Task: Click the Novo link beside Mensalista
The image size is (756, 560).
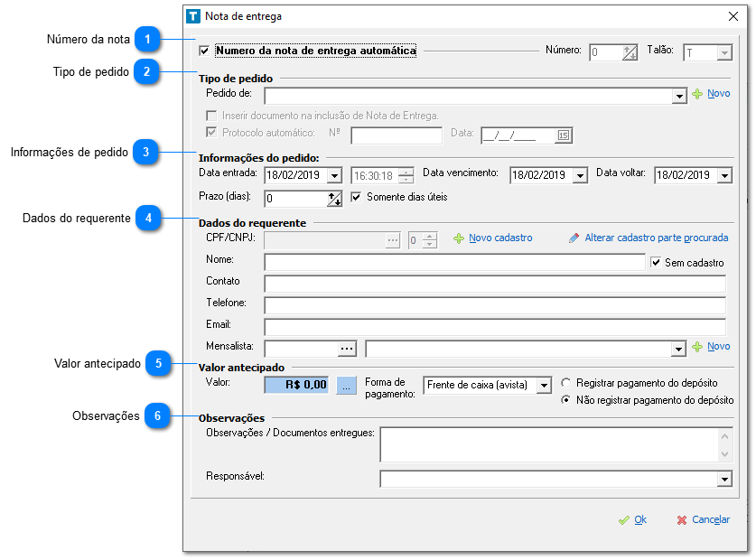Action: pyautogui.click(x=718, y=346)
